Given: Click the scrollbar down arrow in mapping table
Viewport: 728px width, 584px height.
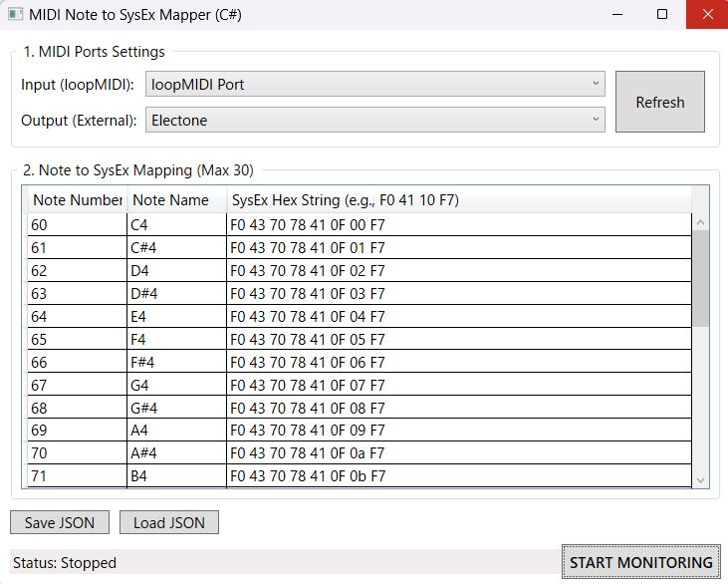Looking at the screenshot, I should (700, 480).
